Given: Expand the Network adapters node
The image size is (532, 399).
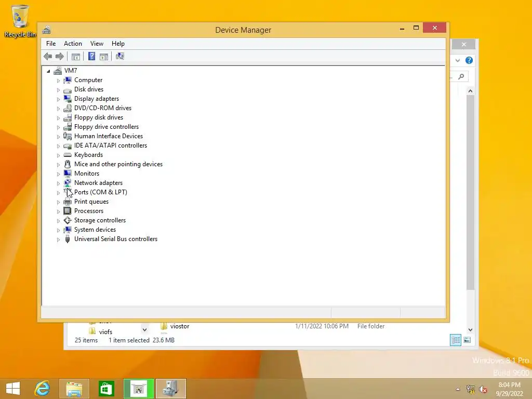Looking at the screenshot, I should (58, 183).
